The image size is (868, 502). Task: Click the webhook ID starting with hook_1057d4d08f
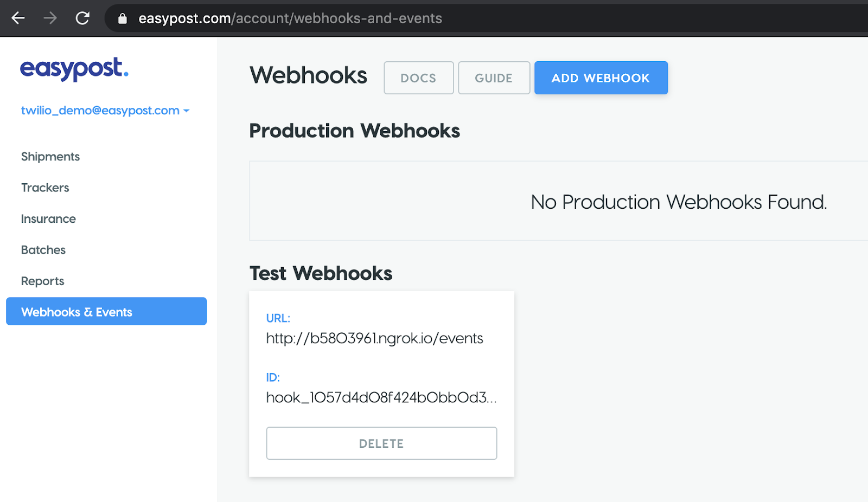[381, 398]
